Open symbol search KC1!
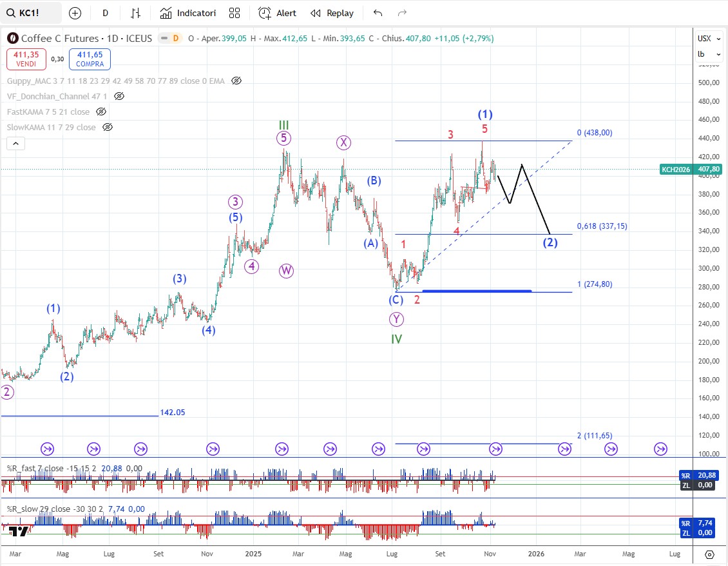Viewport: 728px width, 566px height. tap(31, 13)
